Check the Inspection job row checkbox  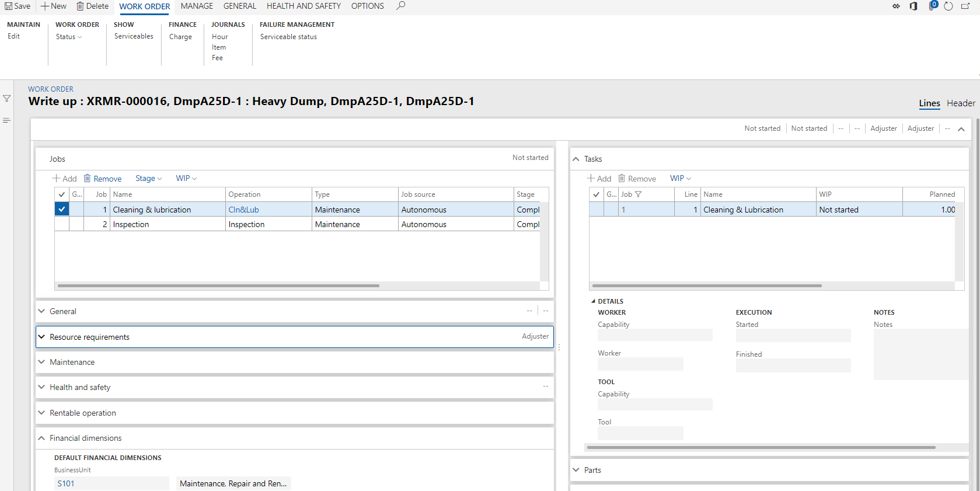coord(62,224)
